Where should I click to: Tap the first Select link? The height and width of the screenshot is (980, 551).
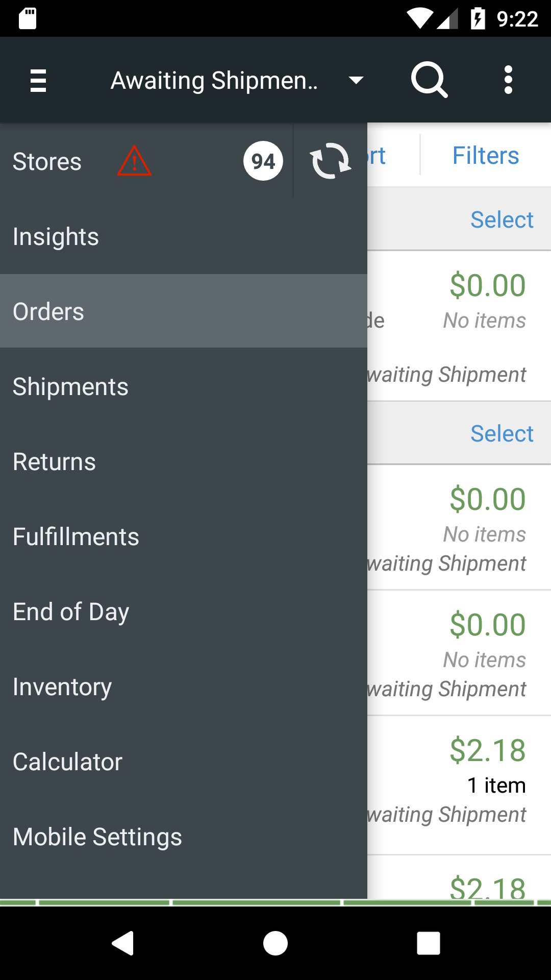point(502,220)
